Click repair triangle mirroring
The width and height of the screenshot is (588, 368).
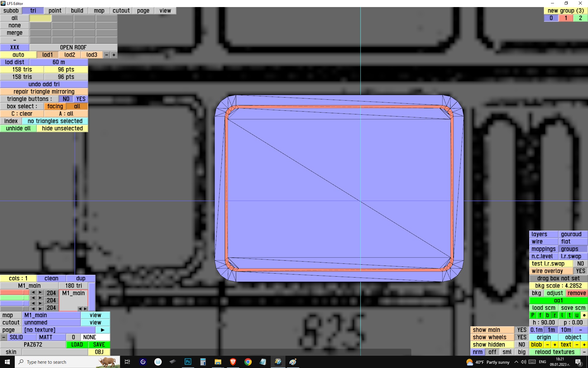pyautogui.click(x=44, y=92)
